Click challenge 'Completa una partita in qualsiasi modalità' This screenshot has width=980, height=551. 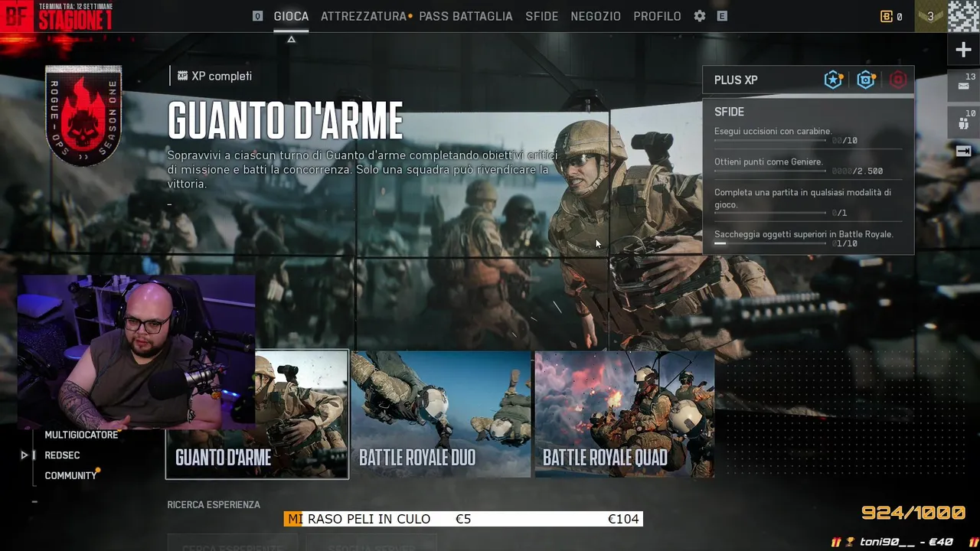(x=802, y=198)
